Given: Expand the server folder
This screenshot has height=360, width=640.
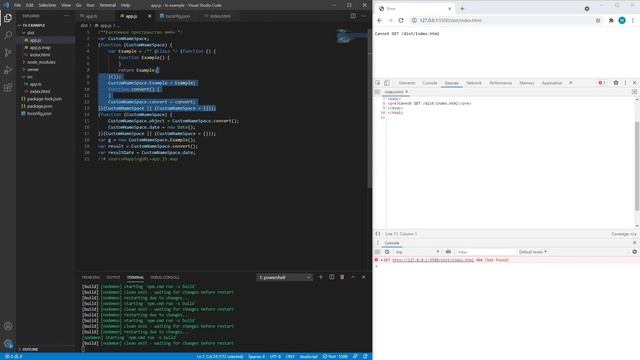Looking at the screenshot, I should click(31, 69).
